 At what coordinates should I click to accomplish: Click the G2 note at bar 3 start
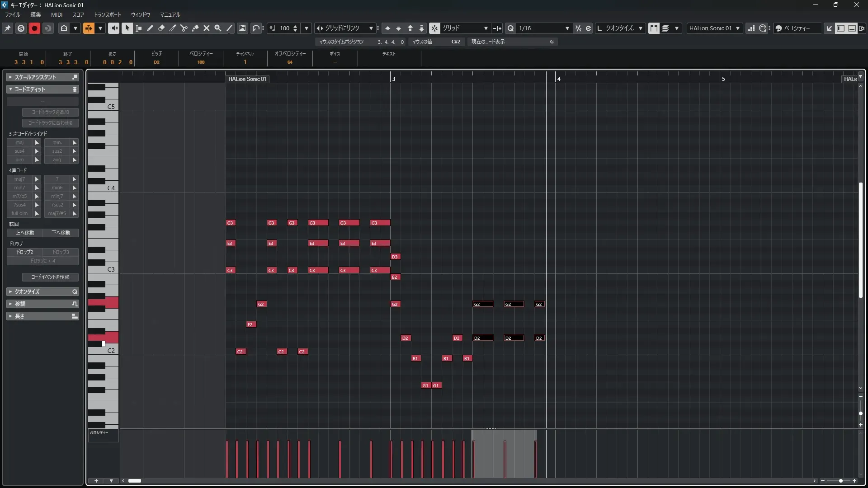coord(395,304)
